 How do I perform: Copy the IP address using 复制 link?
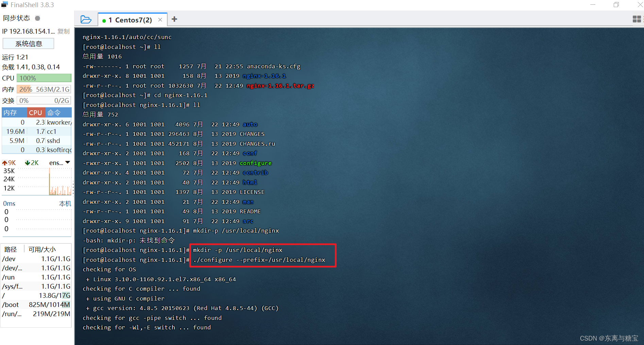point(64,31)
